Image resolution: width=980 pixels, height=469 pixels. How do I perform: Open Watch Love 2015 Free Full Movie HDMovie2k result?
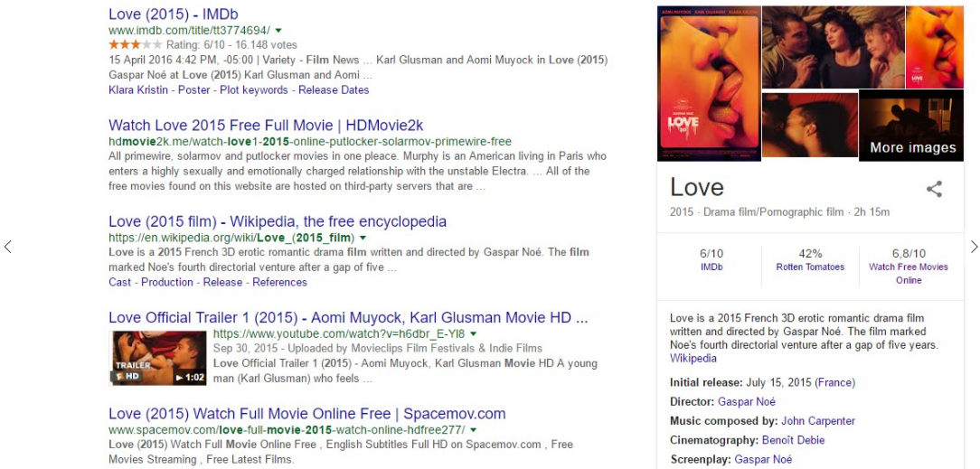266,125
